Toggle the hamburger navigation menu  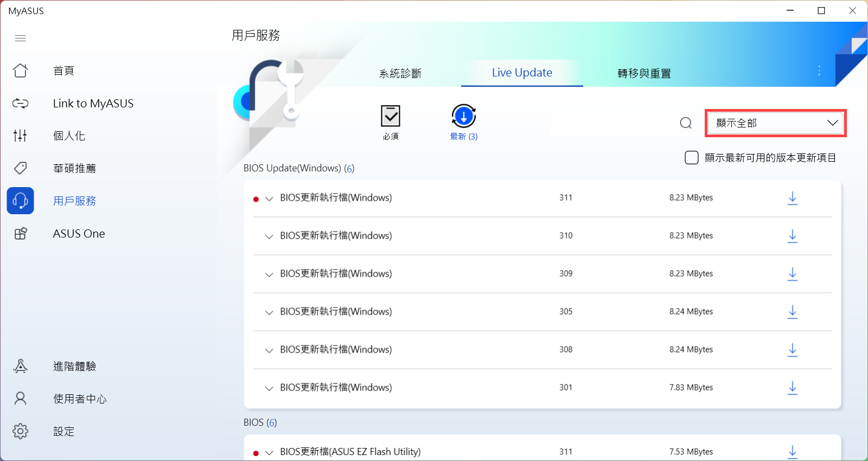(x=20, y=38)
